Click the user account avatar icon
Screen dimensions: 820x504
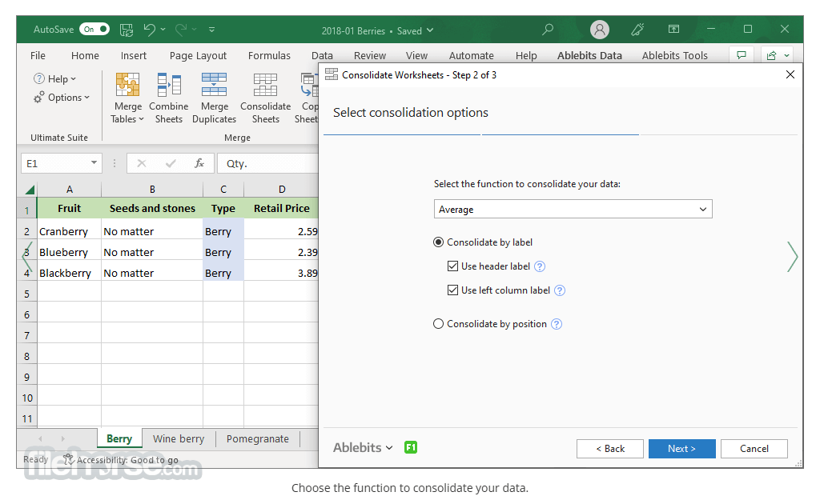pyautogui.click(x=600, y=30)
